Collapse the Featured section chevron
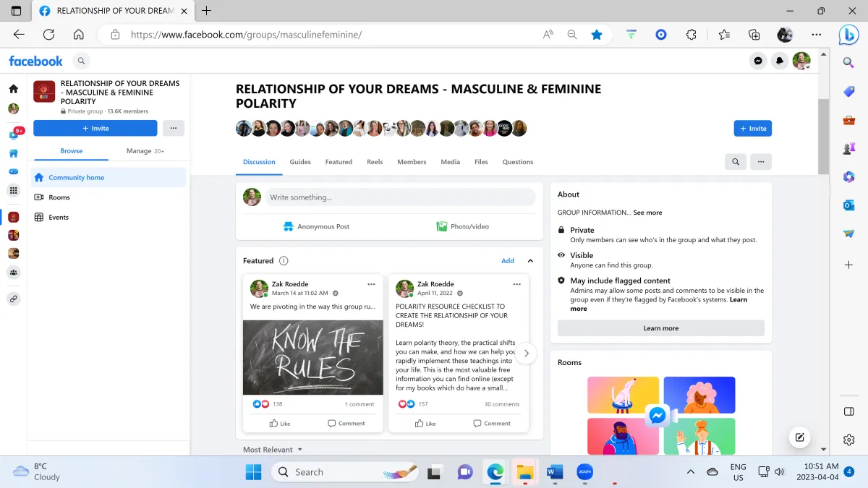The width and height of the screenshot is (868, 488). [x=530, y=261]
